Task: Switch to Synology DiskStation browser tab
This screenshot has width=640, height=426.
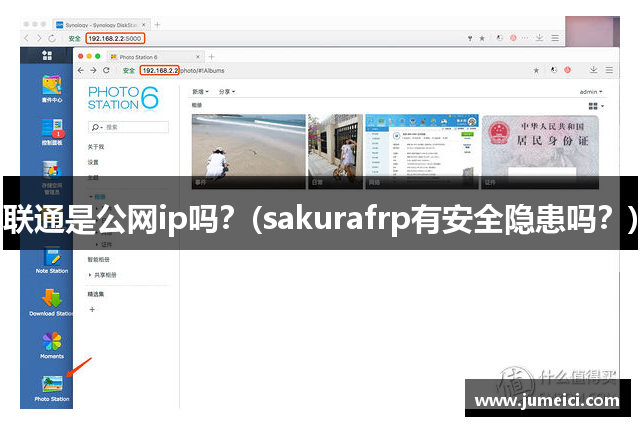Action: (100, 24)
